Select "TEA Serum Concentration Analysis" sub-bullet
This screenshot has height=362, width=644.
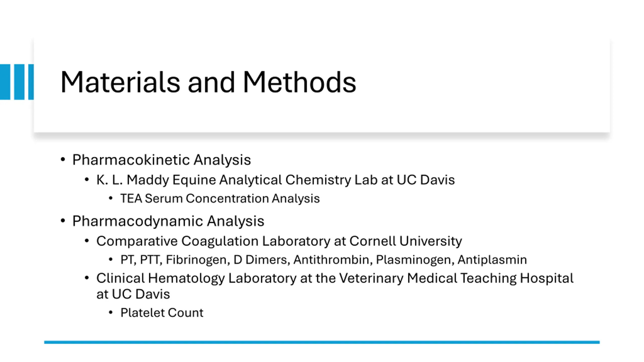[220, 198]
